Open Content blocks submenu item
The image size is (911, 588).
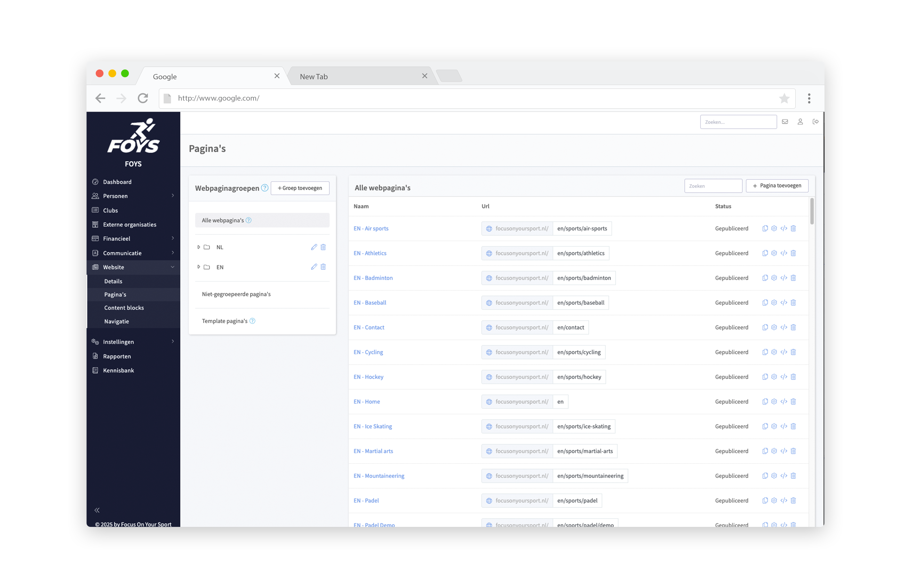124,308
